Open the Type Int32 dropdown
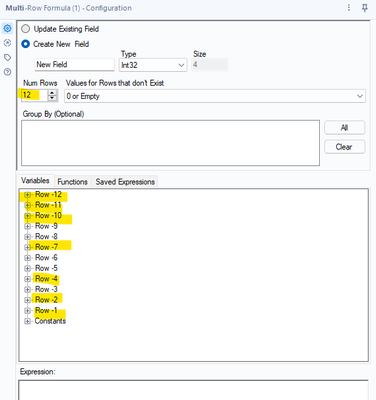 coord(153,65)
